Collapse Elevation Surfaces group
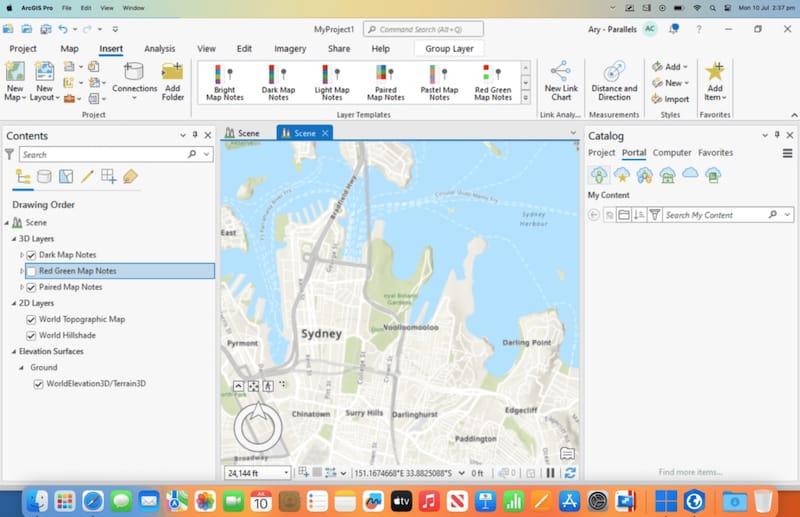 14,352
